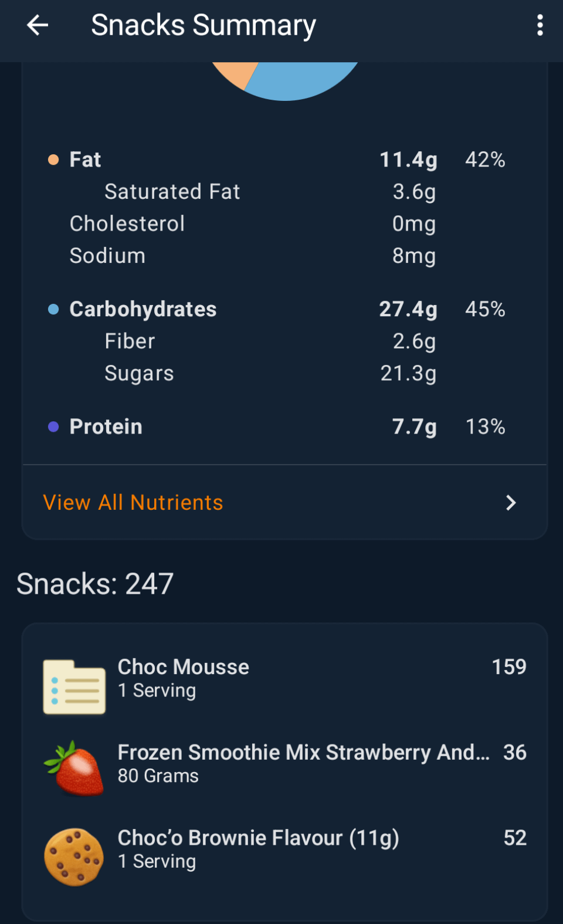Tap the cookie icon for Choc'o Brownie

(74, 857)
